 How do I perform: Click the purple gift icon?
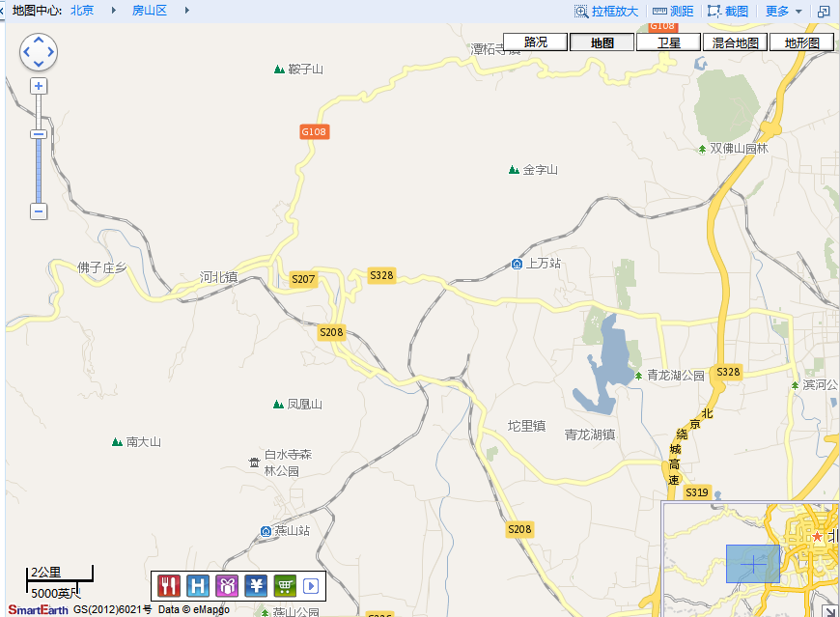point(227,585)
